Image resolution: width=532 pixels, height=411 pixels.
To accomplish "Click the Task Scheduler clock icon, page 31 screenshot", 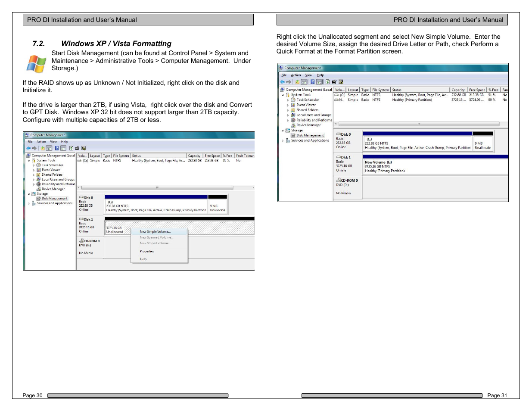I will (x=293, y=100).
